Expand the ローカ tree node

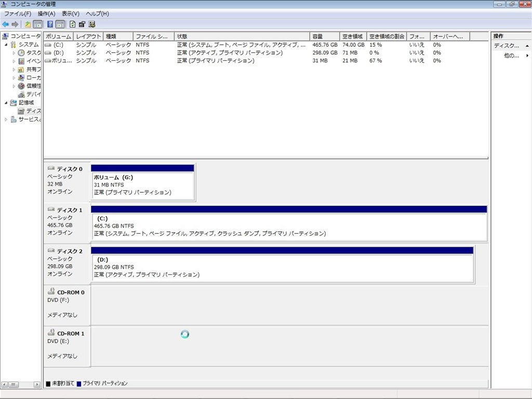pyautogui.click(x=14, y=78)
